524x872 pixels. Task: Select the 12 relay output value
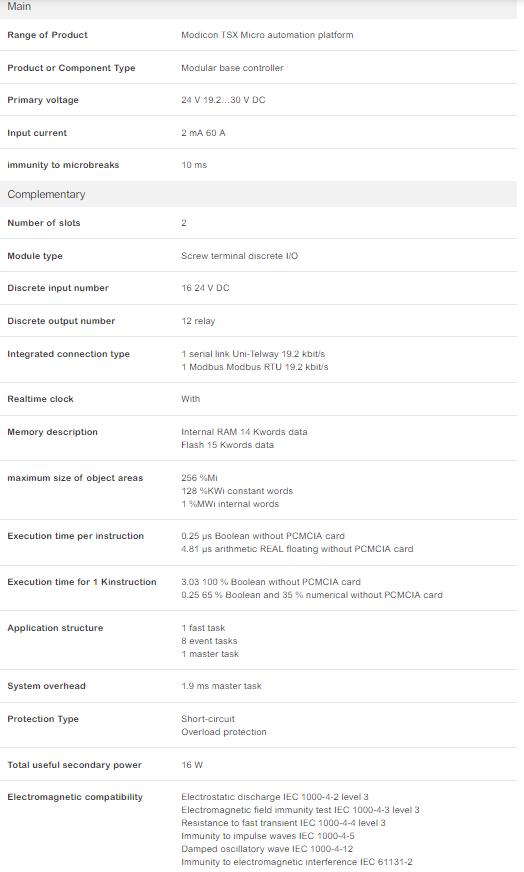tap(198, 321)
